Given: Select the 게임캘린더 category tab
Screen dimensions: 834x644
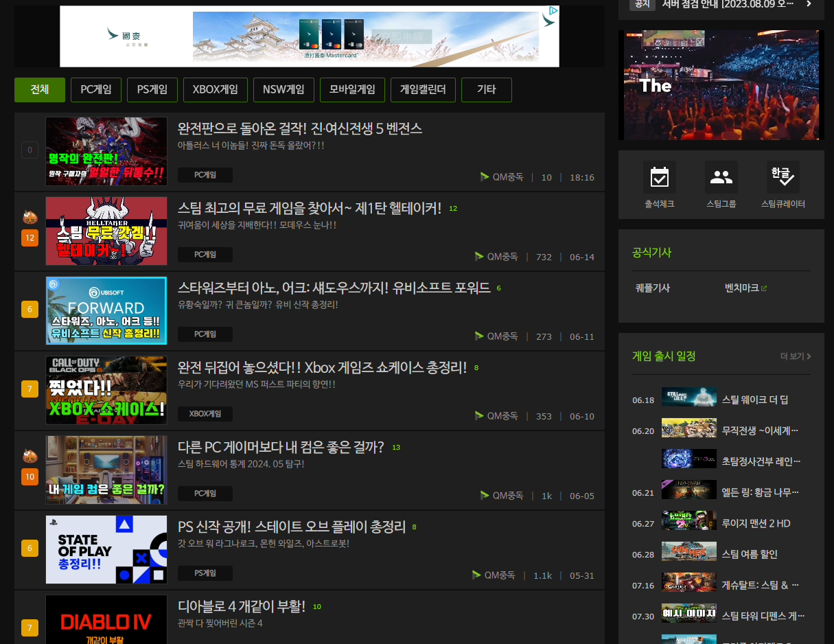Looking at the screenshot, I should [423, 90].
